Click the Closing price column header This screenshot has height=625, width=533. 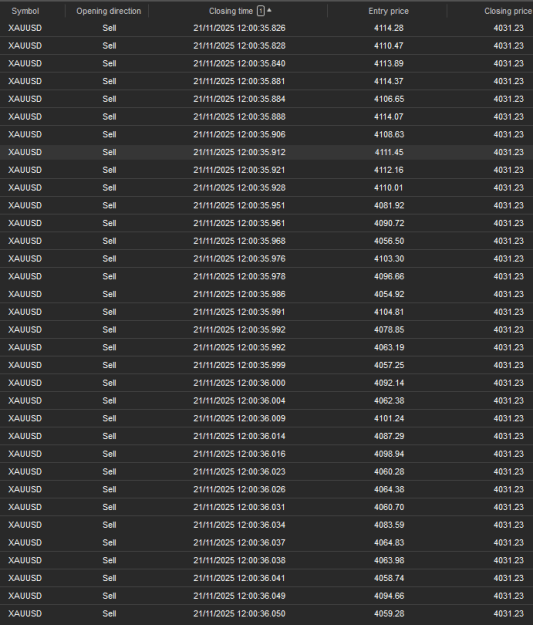point(508,11)
